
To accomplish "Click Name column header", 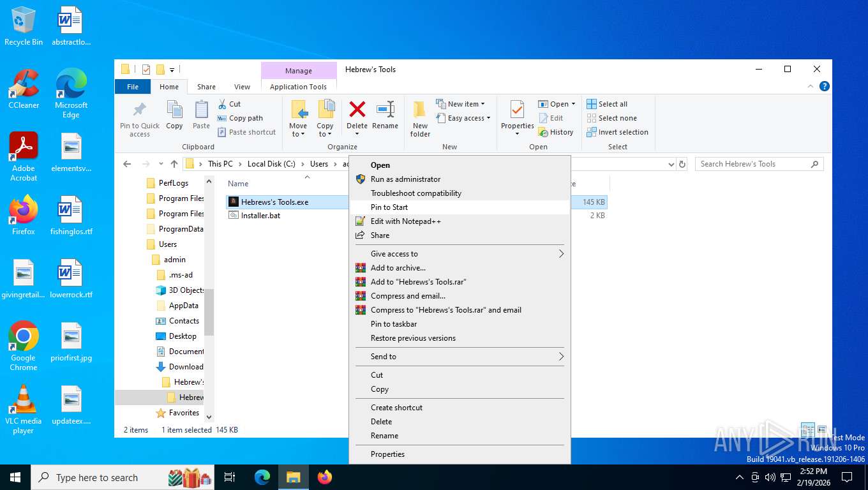I will 238,184.
